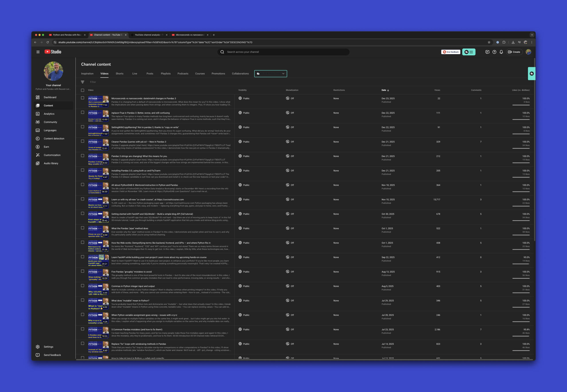This screenshot has width=567, height=392.
Task: Click the Give feedback button
Action: point(450,52)
